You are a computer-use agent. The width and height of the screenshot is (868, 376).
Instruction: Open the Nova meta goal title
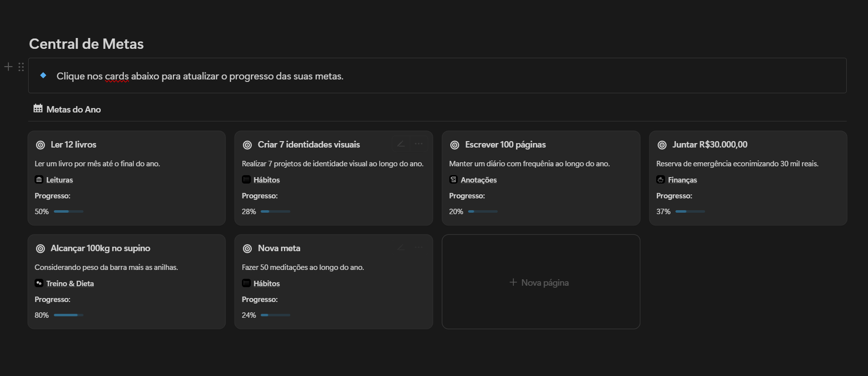pos(279,248)
